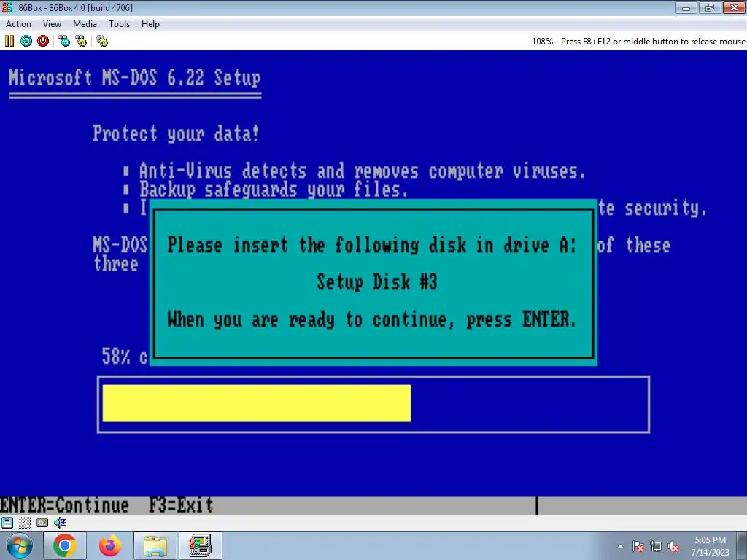Image resolution: width=747 pixels, height=560 pixels.
Task: Click the Action Center flag icon
Action: click(x=638, y=546)
